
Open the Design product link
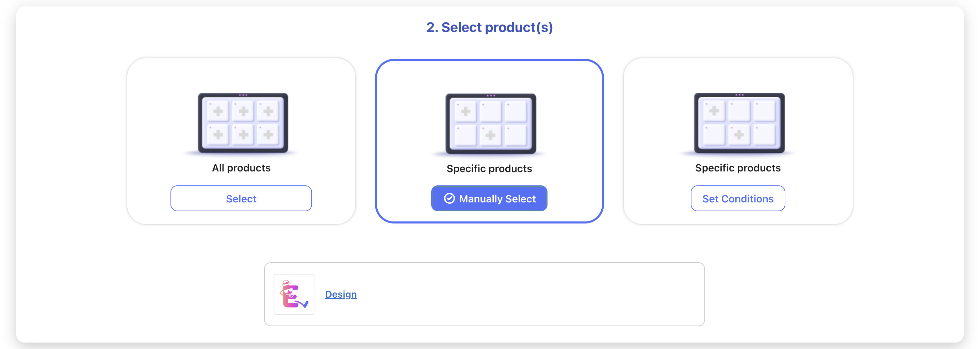341,294
